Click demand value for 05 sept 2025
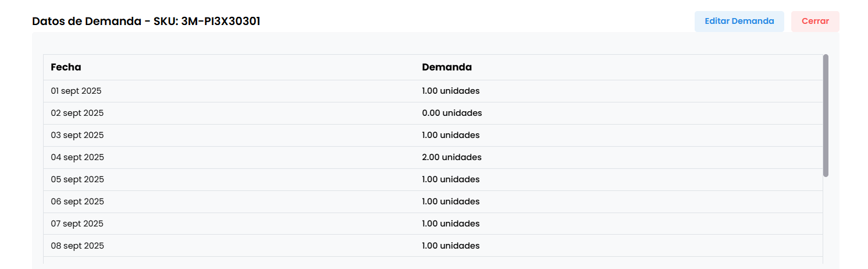 click(x=451, y=180)
